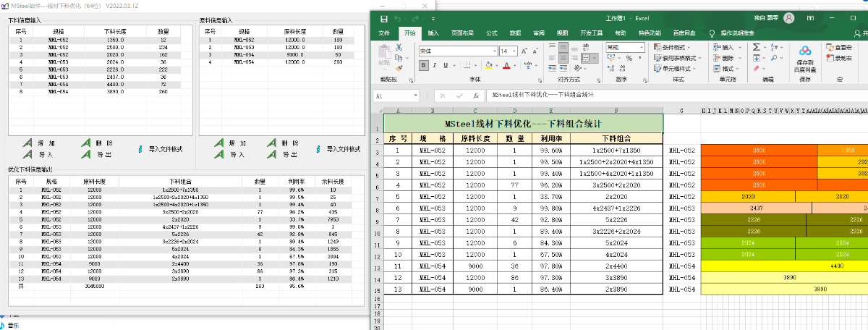Switch to the 页面布局 ribbon tab
Screen dimensions: 868x330
pyautogui.click(x=461, y=33)
